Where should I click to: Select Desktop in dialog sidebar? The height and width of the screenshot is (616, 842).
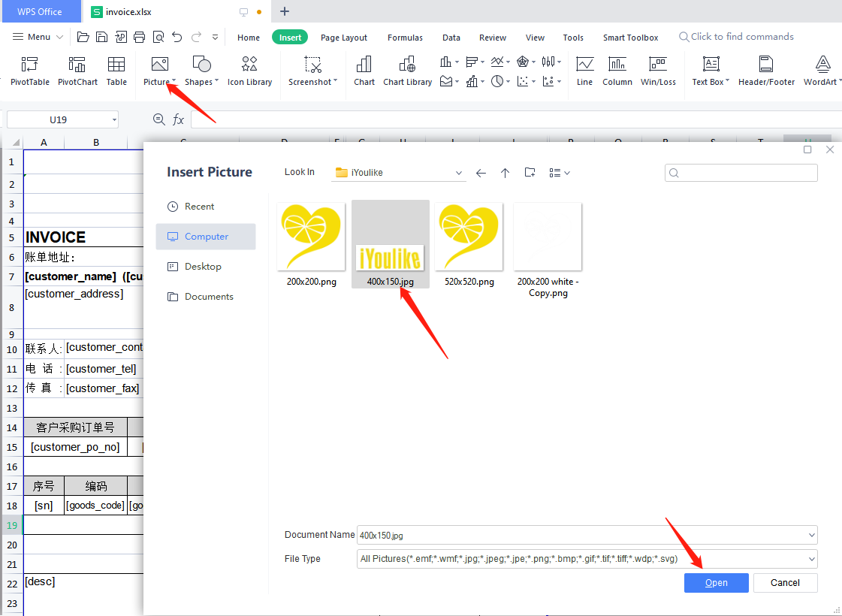(x=203, y=267)
